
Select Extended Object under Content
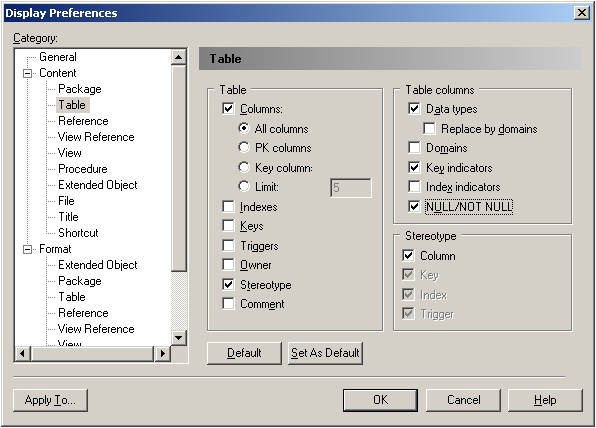tap(97, 185)
